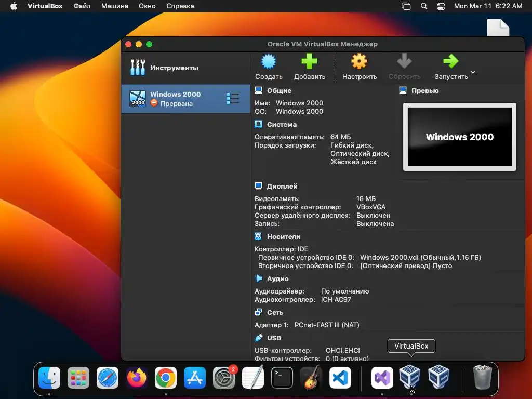The image size is (532, 399).
Task: Click the hovered VirtualBox Dock icon under tooltip
Action: 409,377
